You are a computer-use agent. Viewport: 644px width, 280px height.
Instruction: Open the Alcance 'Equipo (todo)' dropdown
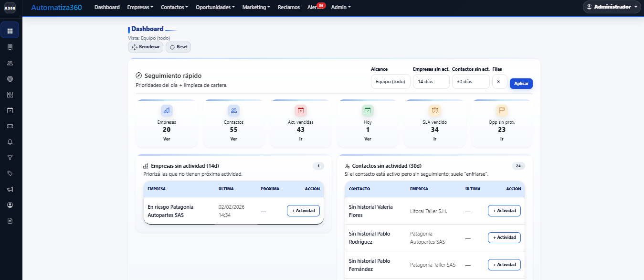390,81
